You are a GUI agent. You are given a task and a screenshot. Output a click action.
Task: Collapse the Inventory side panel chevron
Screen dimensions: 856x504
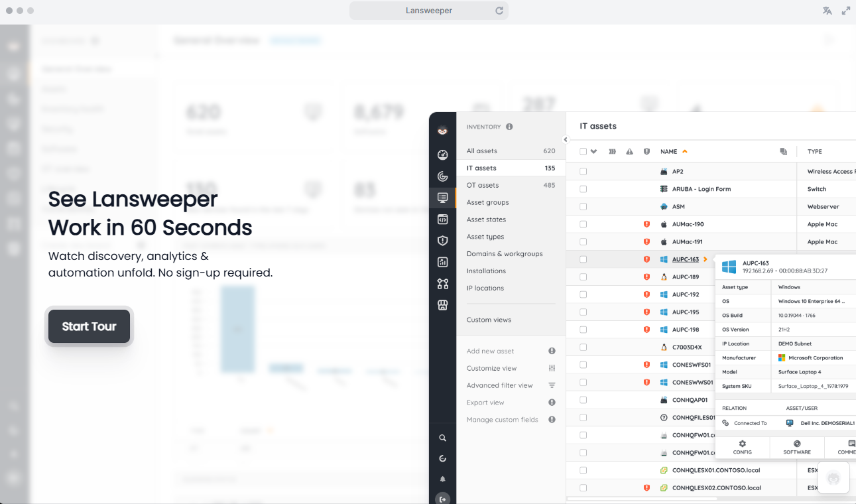(x=566, y=139)
